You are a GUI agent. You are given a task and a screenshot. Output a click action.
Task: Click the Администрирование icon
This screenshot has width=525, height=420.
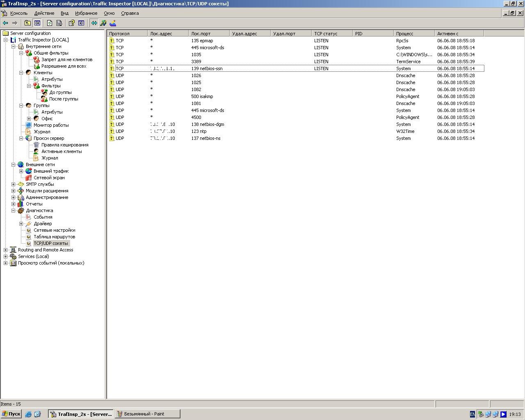[x=21, y=197]
